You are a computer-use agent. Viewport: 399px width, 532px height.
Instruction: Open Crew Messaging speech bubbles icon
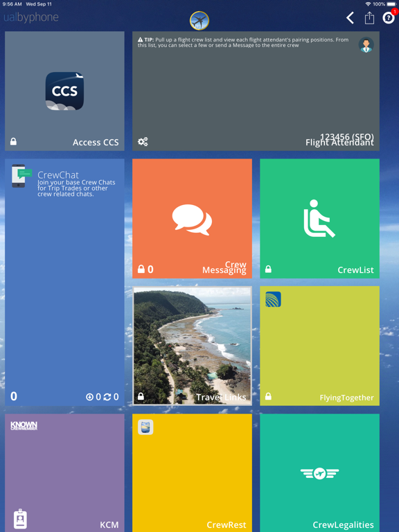click(x=192, y=220)
